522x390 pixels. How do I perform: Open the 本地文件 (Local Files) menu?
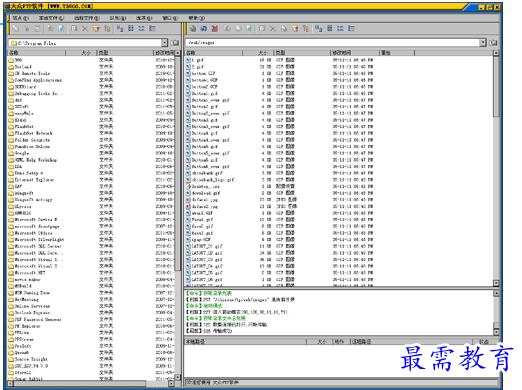pos(51,18)
